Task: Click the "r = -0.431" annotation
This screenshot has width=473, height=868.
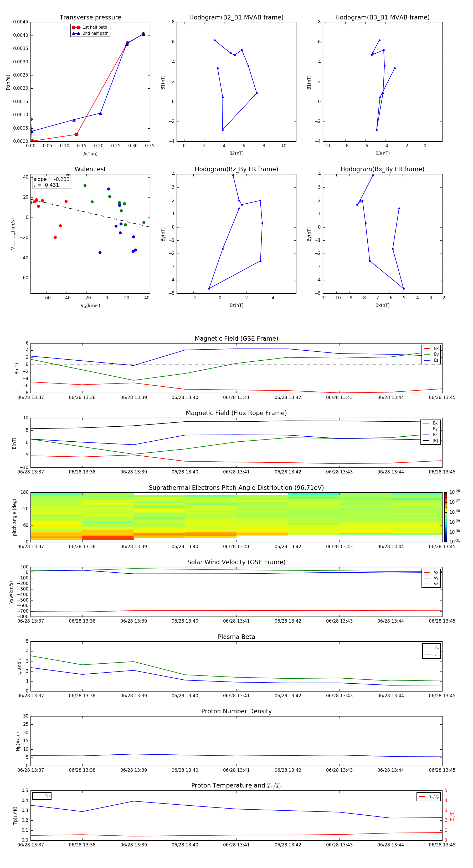Action: click(47, 185)
